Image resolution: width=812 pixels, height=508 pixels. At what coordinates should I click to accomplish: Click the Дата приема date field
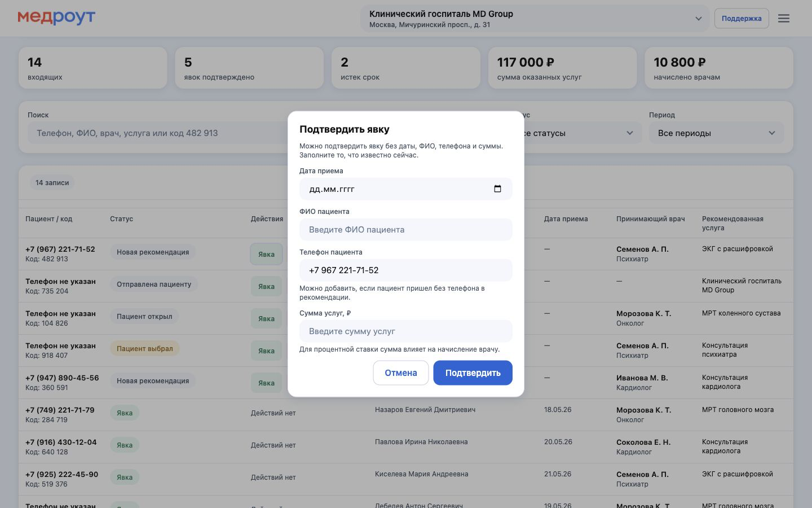tap(406, 189)
